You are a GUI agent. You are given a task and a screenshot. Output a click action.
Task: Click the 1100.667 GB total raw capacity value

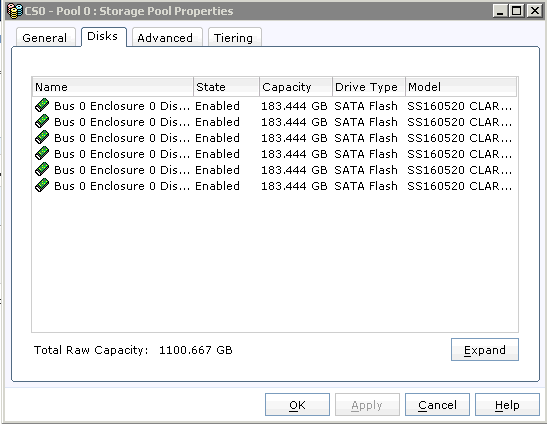click(196, 350)
